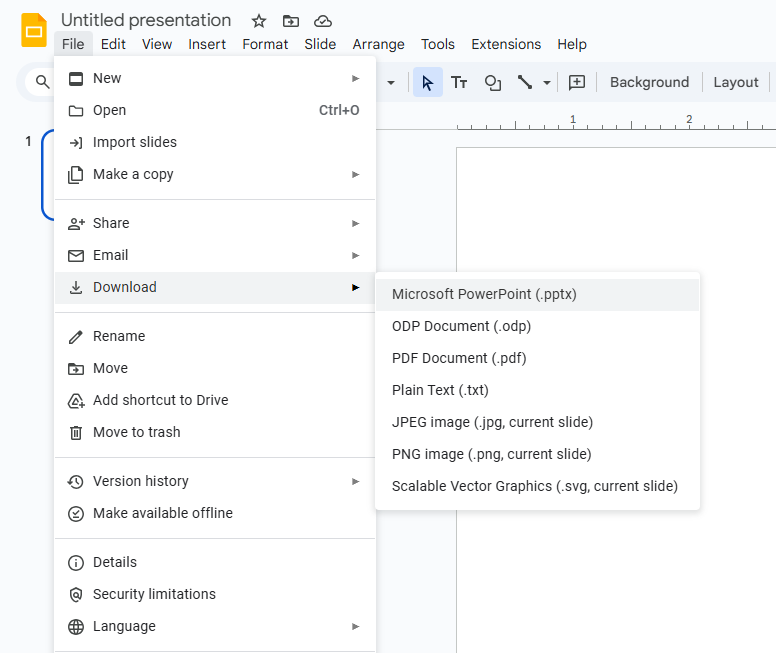
Task: Open the Slide menu
Action: tap(320, 44)
